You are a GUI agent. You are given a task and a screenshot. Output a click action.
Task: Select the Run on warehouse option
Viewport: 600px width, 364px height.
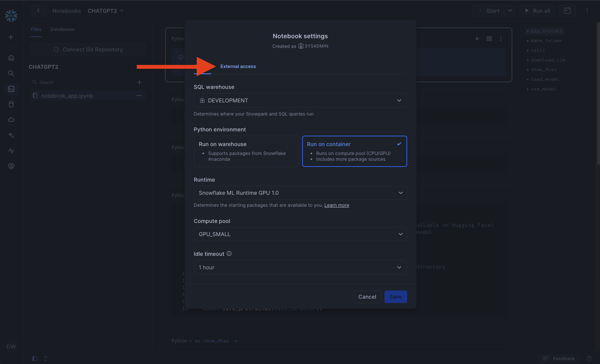[246, 151]
